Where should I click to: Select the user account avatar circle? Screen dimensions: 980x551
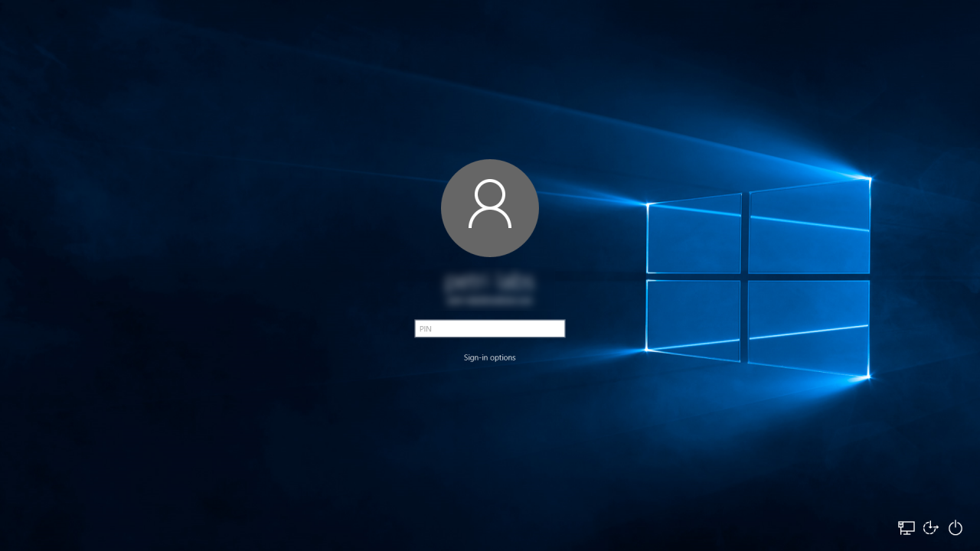coord(490,207)
